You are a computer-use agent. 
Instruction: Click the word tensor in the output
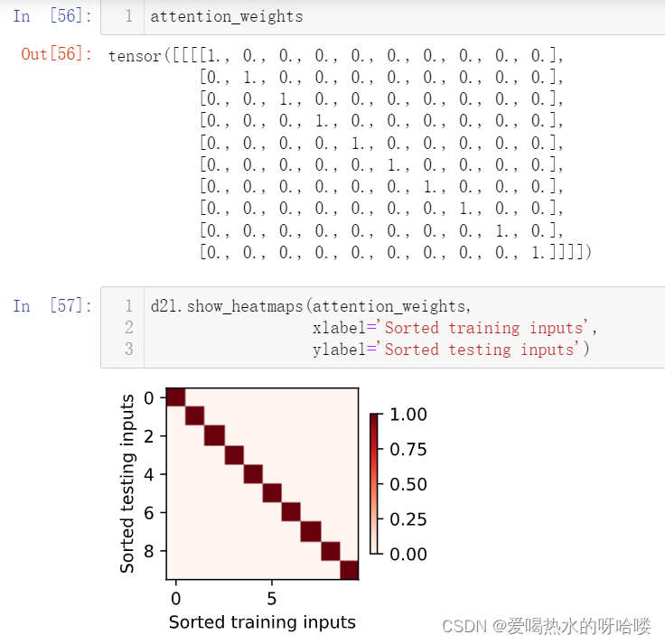[135, 55]
